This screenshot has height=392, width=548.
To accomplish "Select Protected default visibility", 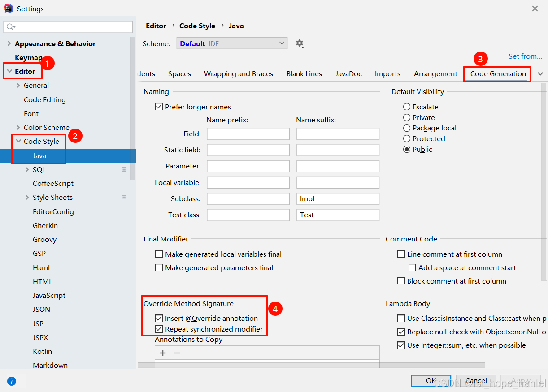I will click(407, 138).
